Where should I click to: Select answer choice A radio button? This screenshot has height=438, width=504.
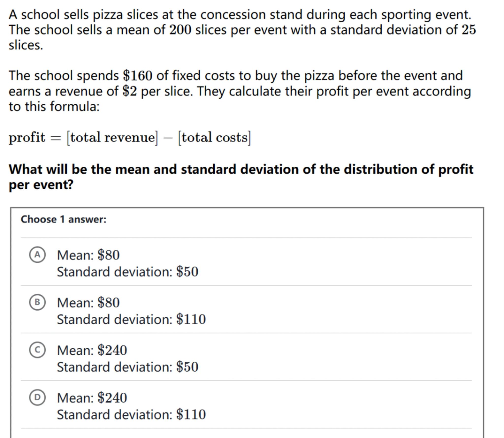tap(37, 255)
